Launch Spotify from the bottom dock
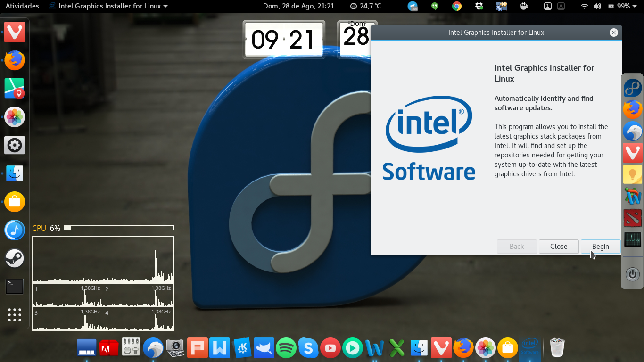This screenshot has width=644, height=362. pos(286,348)
